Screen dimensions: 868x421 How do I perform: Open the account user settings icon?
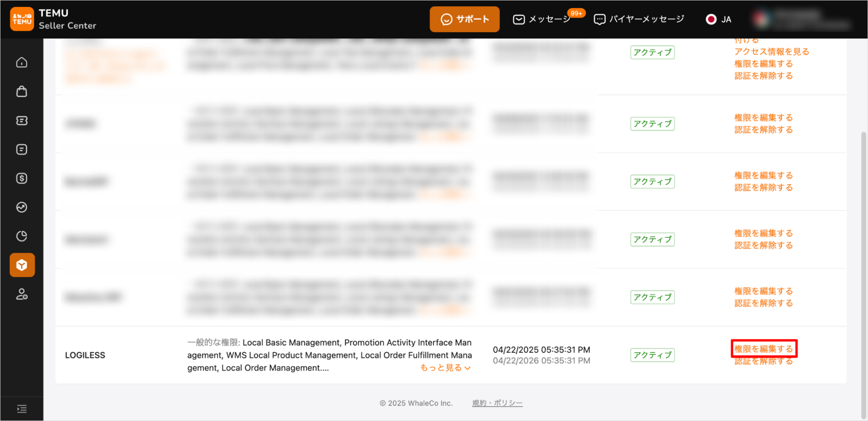coord(22,294)
